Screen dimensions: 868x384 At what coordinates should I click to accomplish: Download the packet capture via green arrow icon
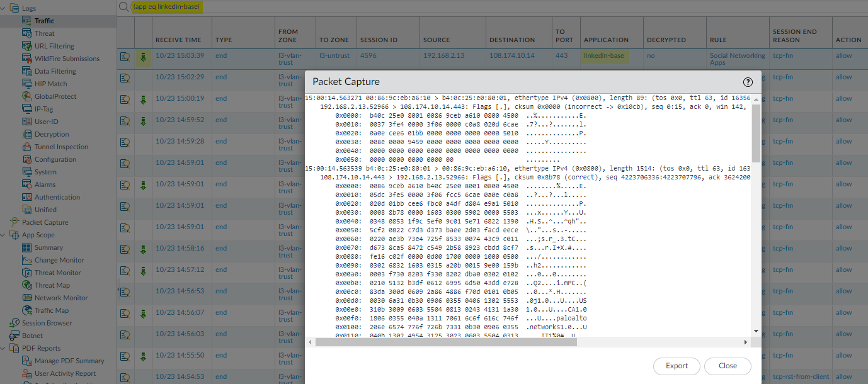(x=143, y=55)
